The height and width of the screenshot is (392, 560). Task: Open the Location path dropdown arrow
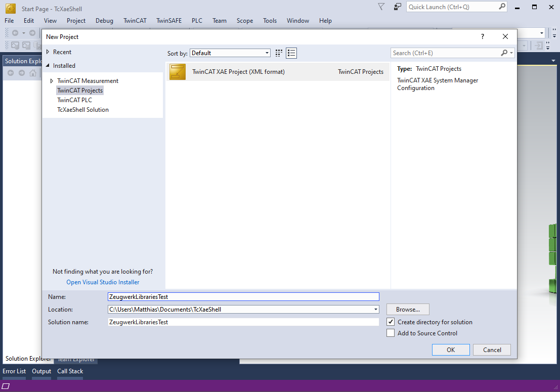[376, 309]
